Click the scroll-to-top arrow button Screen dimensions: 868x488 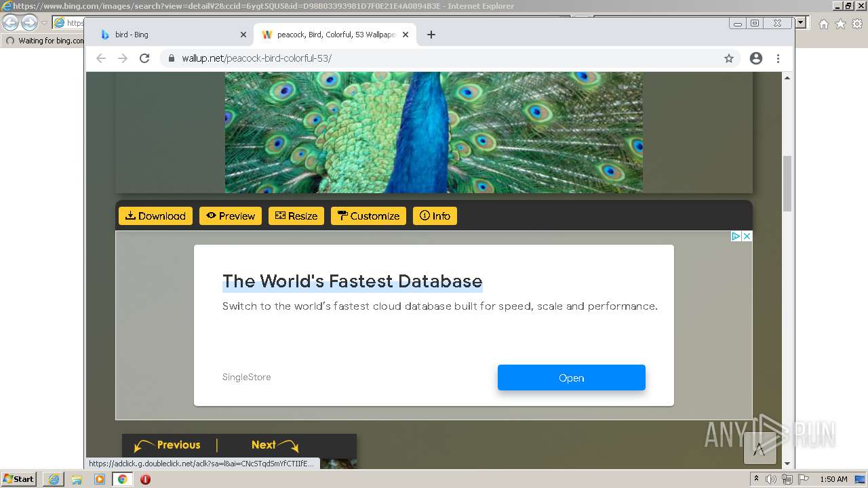tap(759, 448)
